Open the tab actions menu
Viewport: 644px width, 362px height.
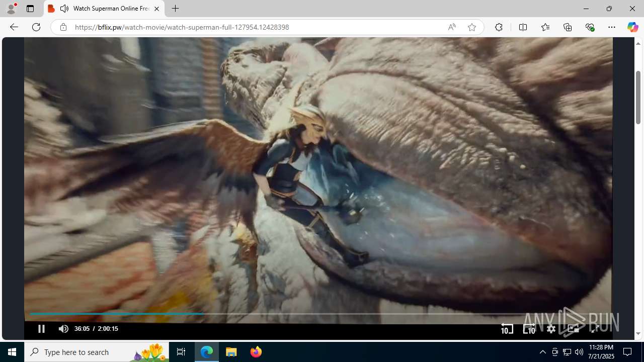coord(30,9)
